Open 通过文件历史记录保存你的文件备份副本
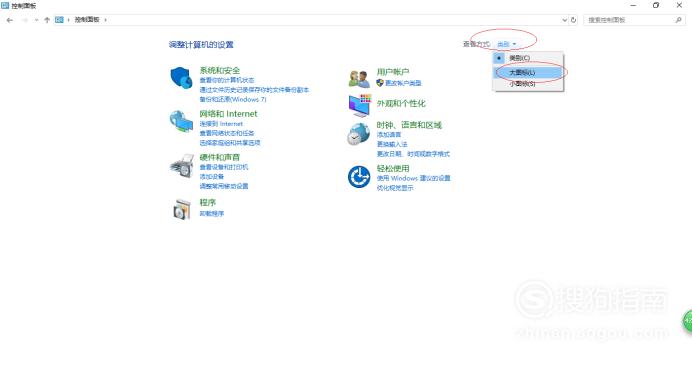This screenshot has height=367, width=692. click(254, 90)
